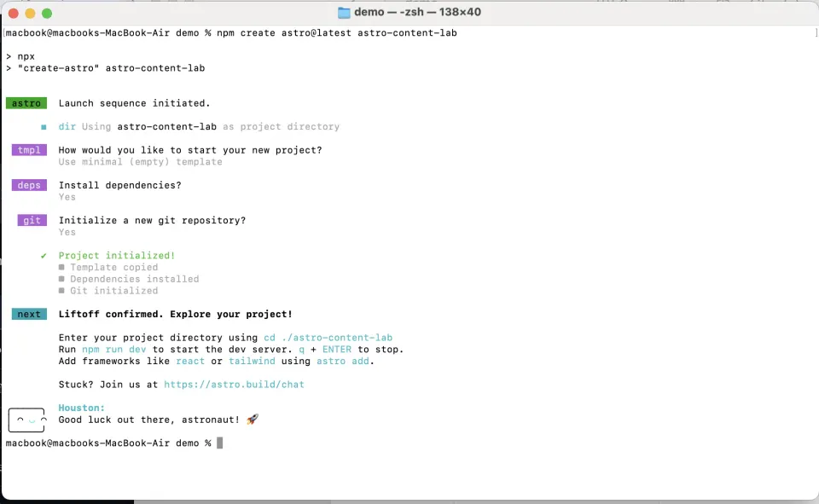Click Dependencies installed text
819x504 pixels.
(135, 280)
